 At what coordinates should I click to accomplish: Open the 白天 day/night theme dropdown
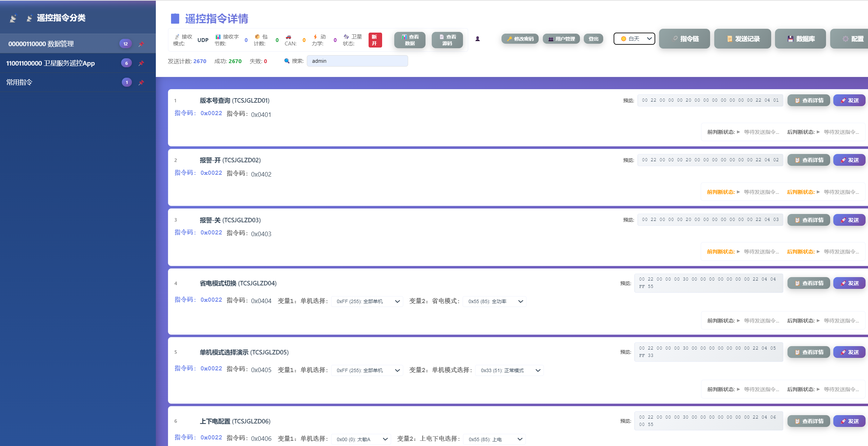coord(634,38)
